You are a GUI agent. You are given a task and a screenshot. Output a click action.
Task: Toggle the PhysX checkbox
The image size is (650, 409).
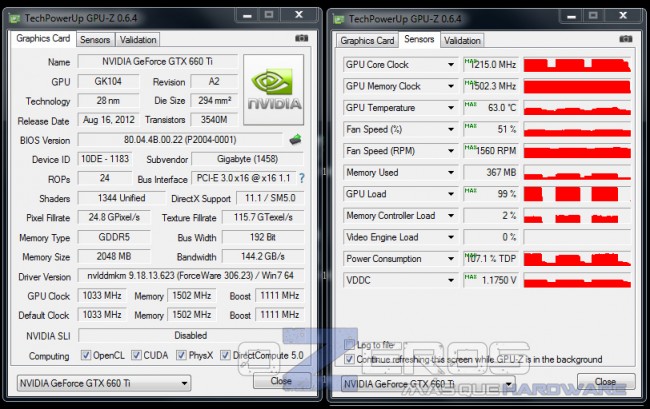click(181, 355)
